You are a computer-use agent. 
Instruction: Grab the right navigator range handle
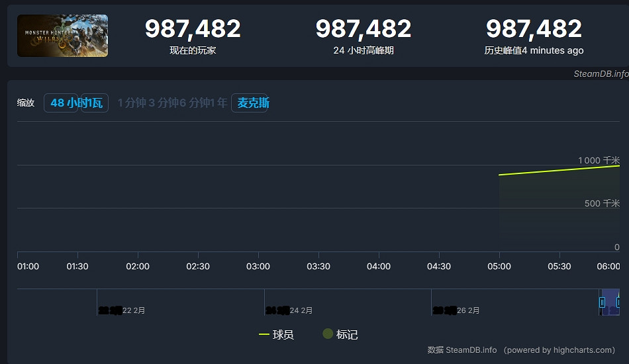tap(618, 302)
